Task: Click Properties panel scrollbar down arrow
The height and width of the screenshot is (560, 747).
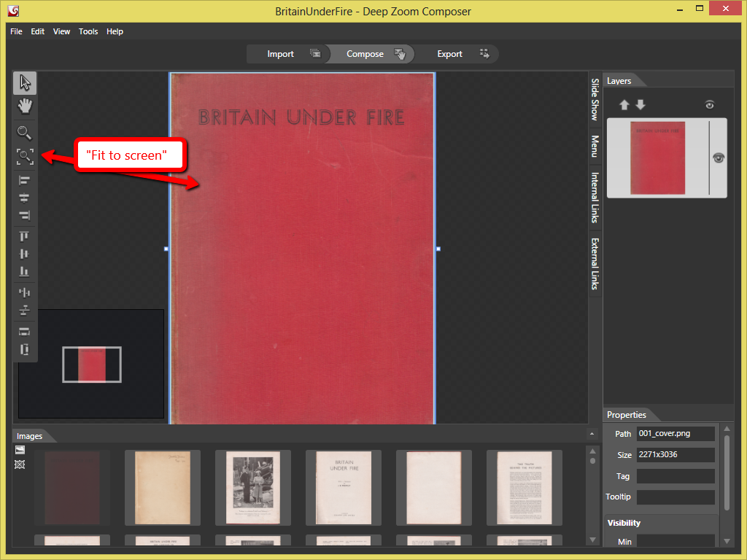Action: point(727,542)
